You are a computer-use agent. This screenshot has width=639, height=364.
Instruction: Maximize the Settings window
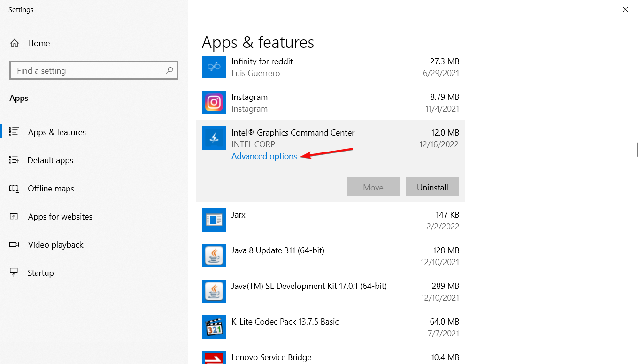coord(599,9)
